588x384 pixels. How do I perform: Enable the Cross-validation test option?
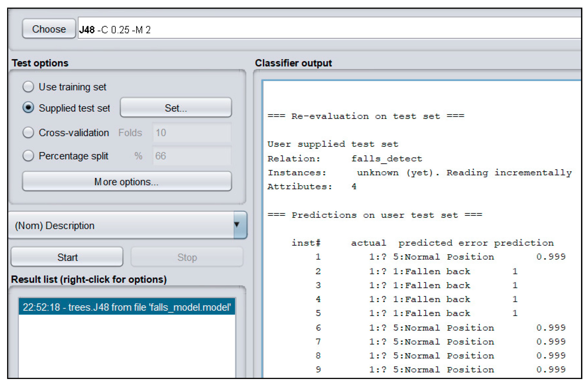tap(28, 132)
